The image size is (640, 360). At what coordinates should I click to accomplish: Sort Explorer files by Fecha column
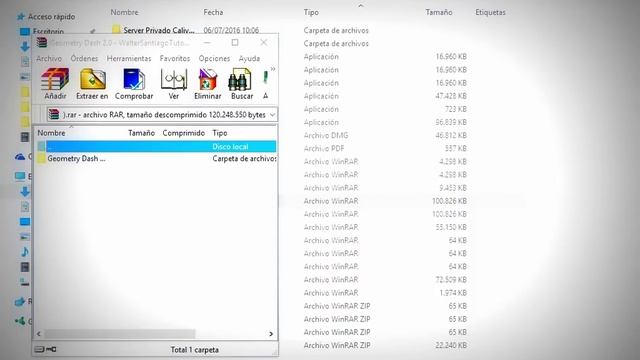pyautogui.click(x=213, y=12)
